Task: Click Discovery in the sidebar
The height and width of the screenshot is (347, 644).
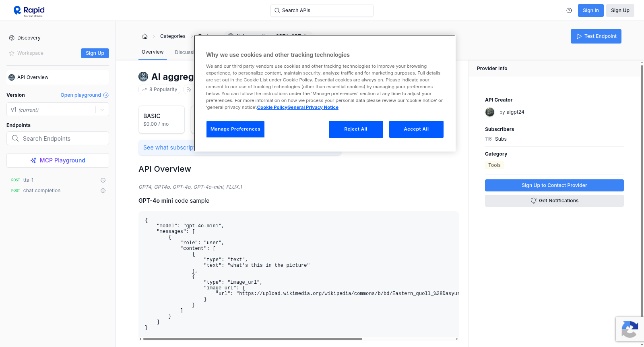Action: point(29,38)
